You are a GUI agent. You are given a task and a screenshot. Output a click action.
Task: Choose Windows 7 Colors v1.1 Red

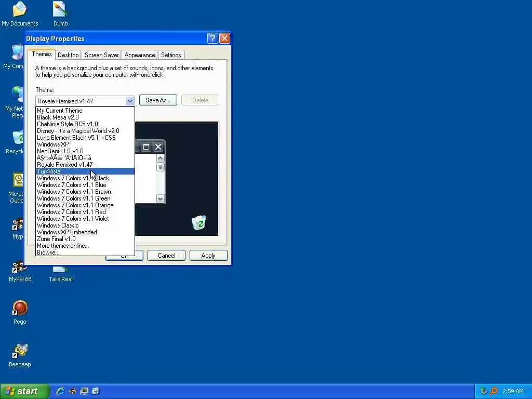(x=85, y=212)
